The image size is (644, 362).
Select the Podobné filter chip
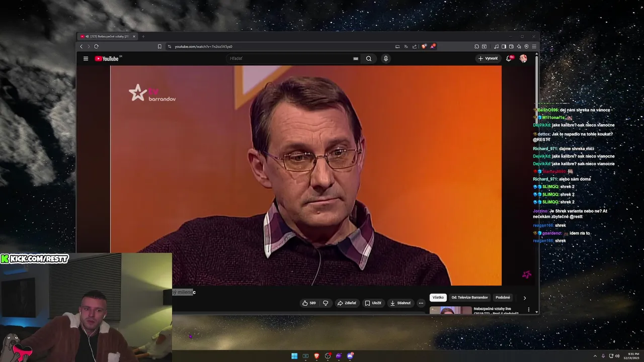click(503, 298)
